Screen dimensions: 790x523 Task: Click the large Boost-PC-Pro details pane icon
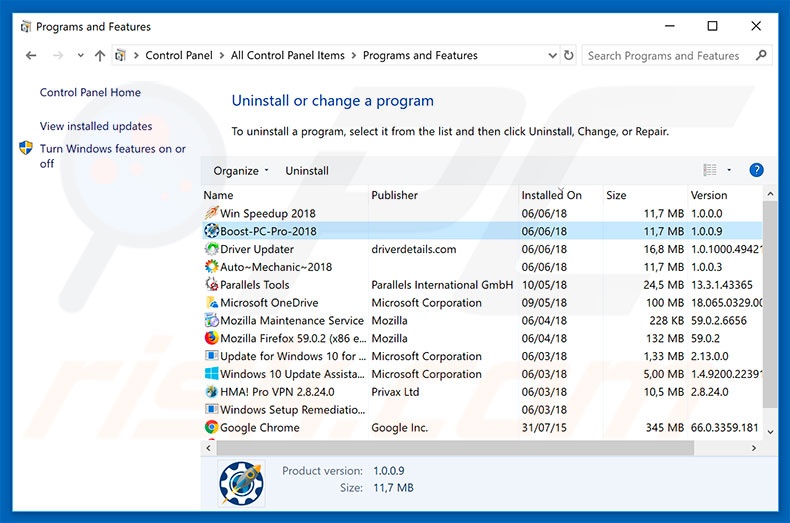(x=241, y=483)
